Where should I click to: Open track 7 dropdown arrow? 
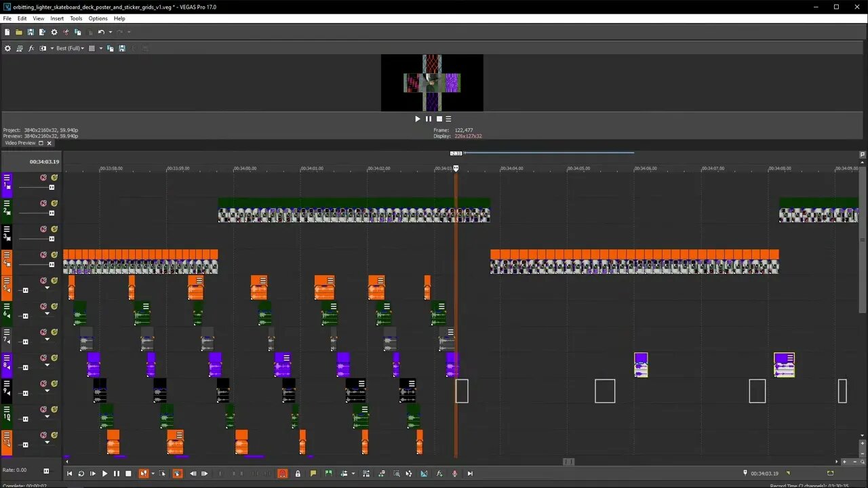click(47, 340)
